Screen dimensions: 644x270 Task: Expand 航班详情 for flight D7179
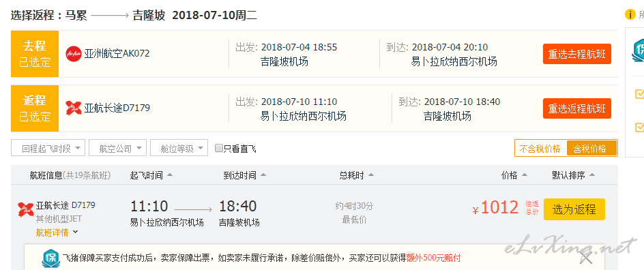point(57,232)
